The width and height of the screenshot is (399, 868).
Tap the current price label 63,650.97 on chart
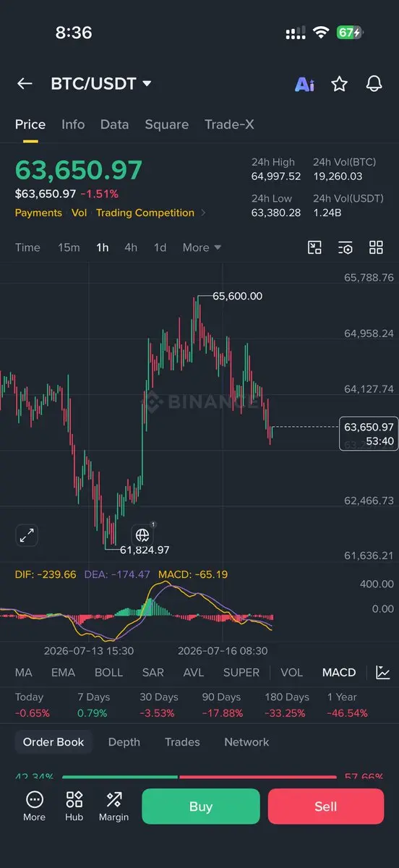pyautogui.click(x=369, y=434)
